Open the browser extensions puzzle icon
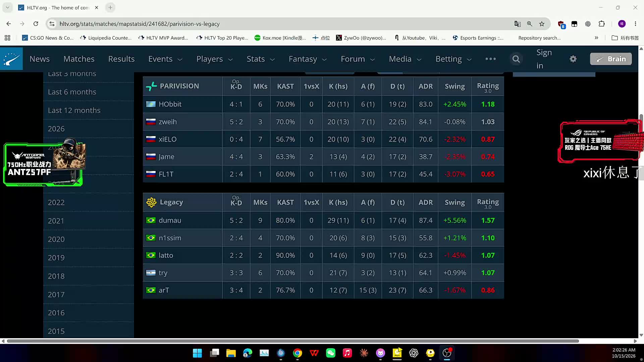This screenshot has height=362, width=644. 602,24
